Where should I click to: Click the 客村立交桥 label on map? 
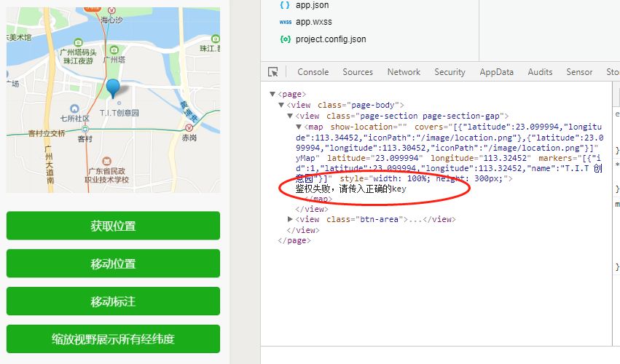[46, 133]
